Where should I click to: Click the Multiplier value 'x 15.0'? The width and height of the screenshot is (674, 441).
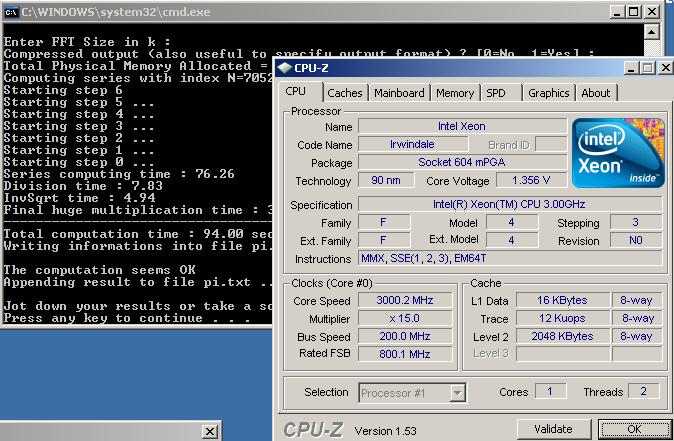(405, 318)
